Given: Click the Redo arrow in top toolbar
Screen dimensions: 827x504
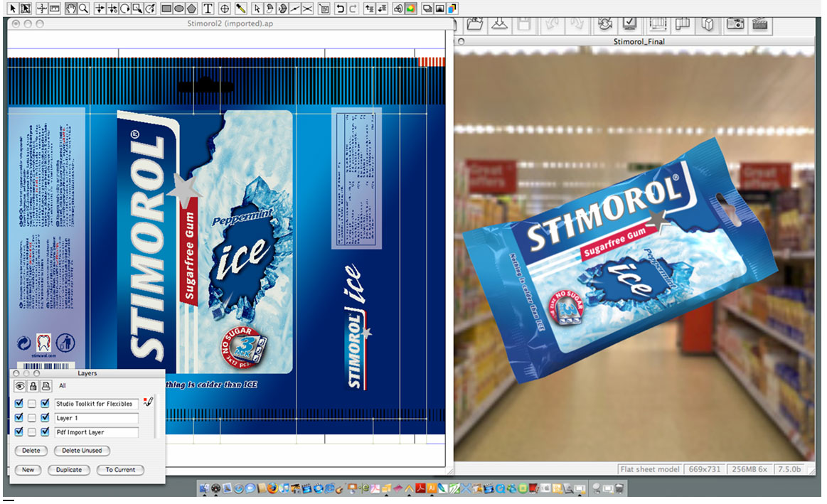Looking at the screenshot, I should tap(353, 9).
